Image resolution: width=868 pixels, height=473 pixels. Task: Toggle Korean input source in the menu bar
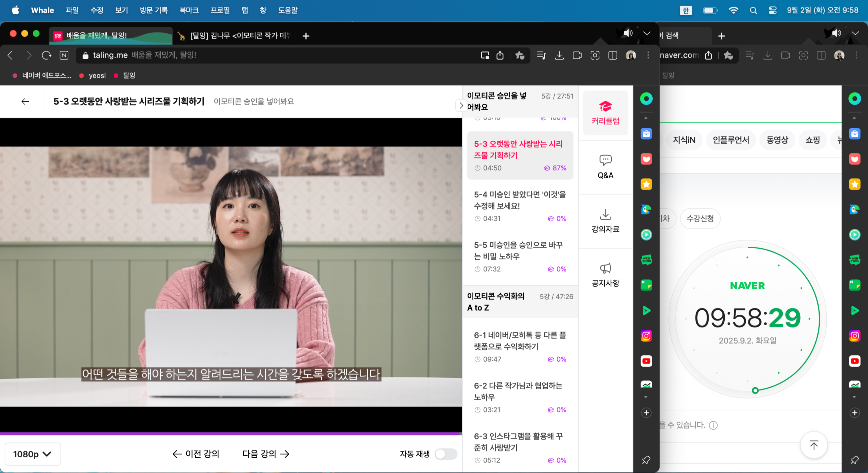(685, 10)
